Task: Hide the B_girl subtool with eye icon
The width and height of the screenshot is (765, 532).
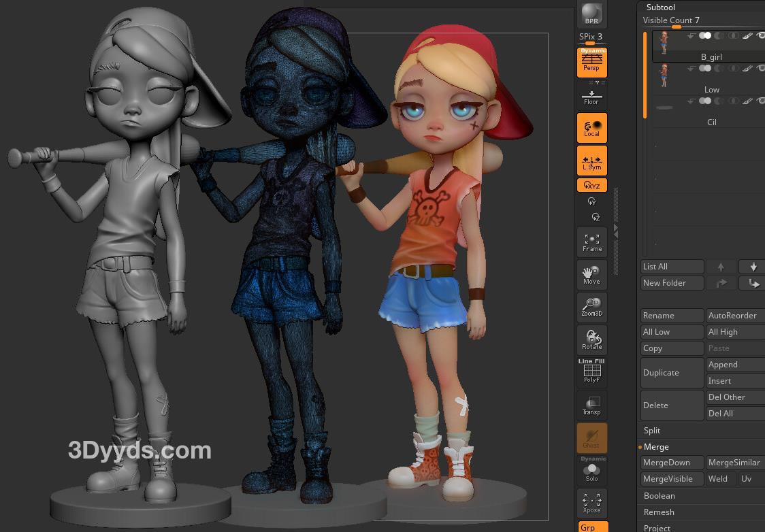Action: (x=762, y=35)
